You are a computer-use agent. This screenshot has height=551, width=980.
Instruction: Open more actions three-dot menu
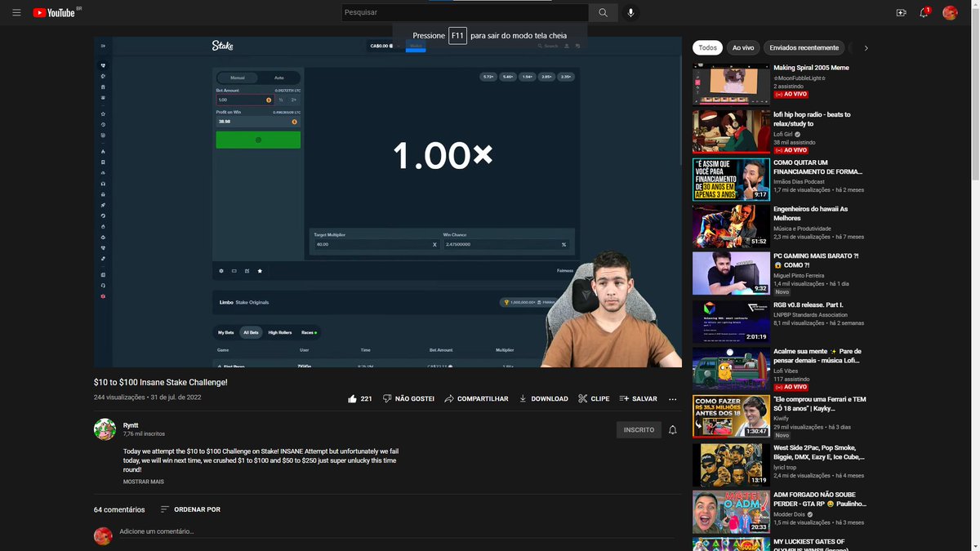click(x=673, y=399)
